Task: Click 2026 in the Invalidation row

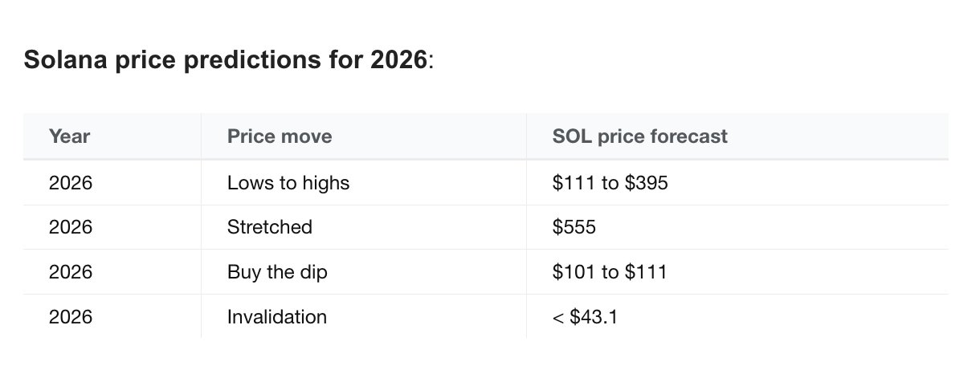Action: pyautogui.click(x=71, y=317)
